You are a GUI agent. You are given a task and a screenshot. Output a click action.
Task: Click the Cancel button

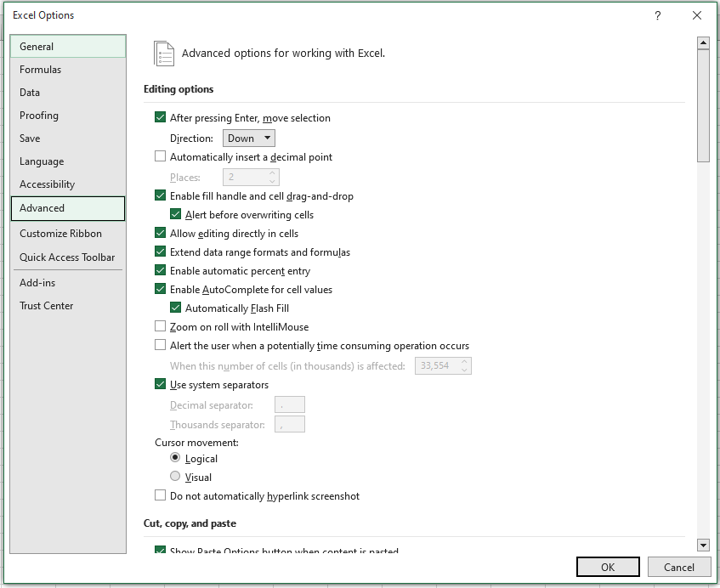(x=678, y=567)
